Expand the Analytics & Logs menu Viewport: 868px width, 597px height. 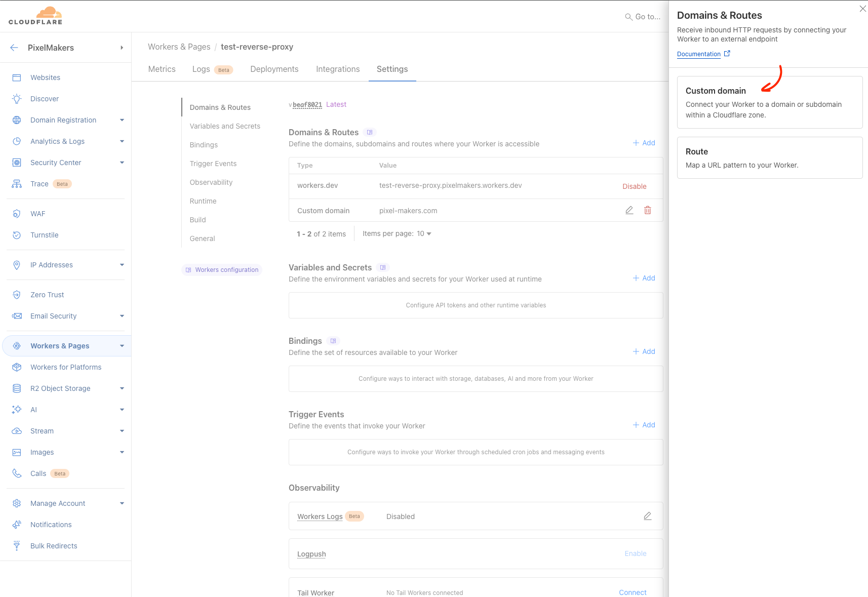[122, 141]
